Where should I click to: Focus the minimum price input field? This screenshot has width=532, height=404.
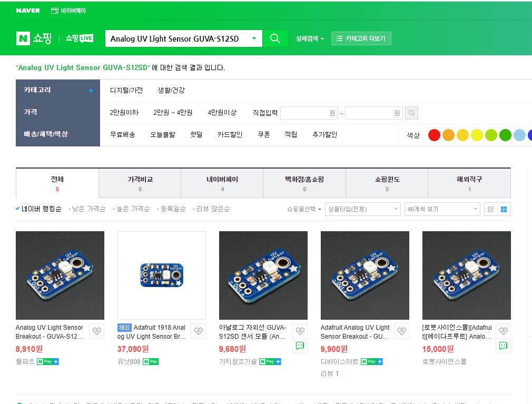pyautogui.click(x=309, y=113)
